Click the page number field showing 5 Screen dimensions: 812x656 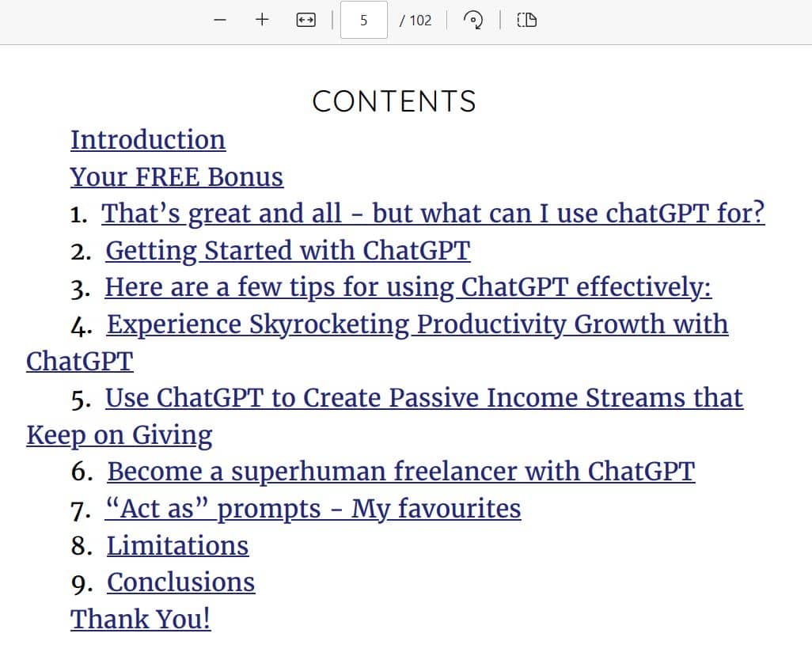coord(363,21)
